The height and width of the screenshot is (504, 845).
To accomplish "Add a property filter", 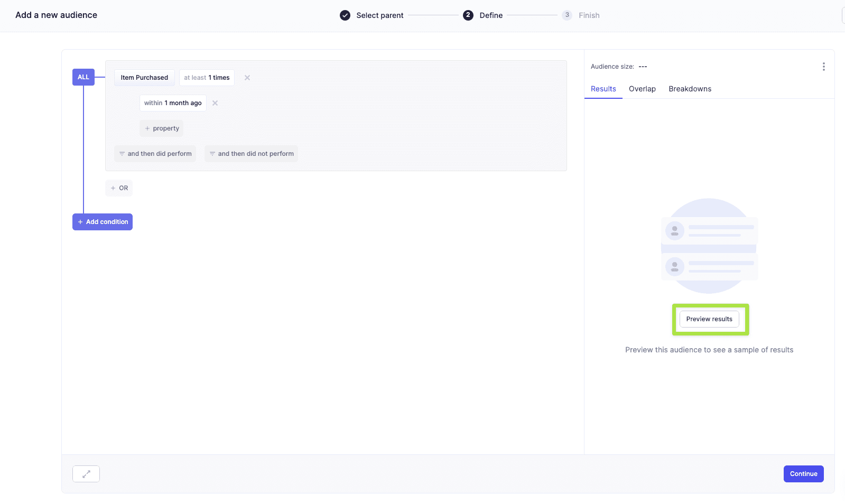I will click(162, 128).
